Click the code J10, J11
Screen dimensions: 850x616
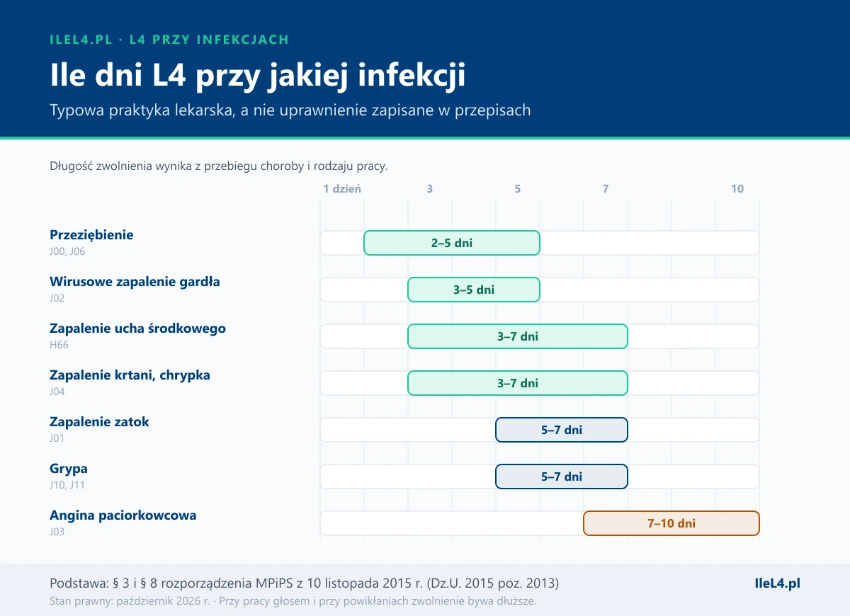[x=67, y=485]
